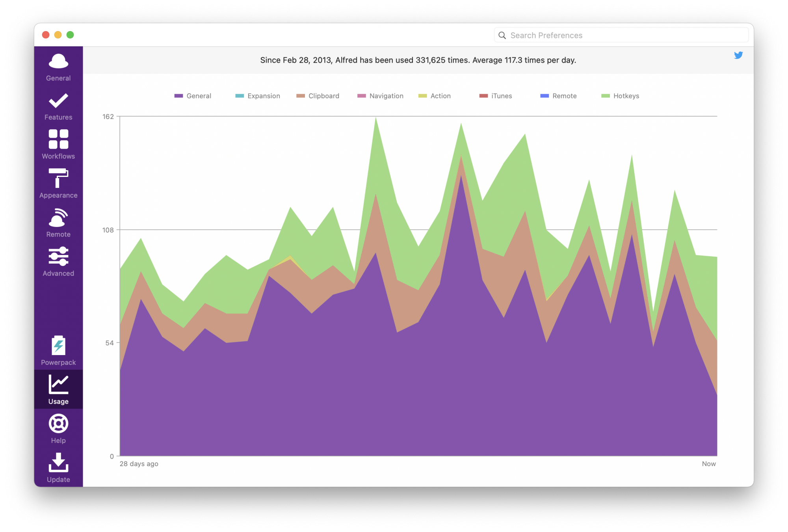
Task: Toggle the Navigation pink legend swatch
Action: coord(362,96)
